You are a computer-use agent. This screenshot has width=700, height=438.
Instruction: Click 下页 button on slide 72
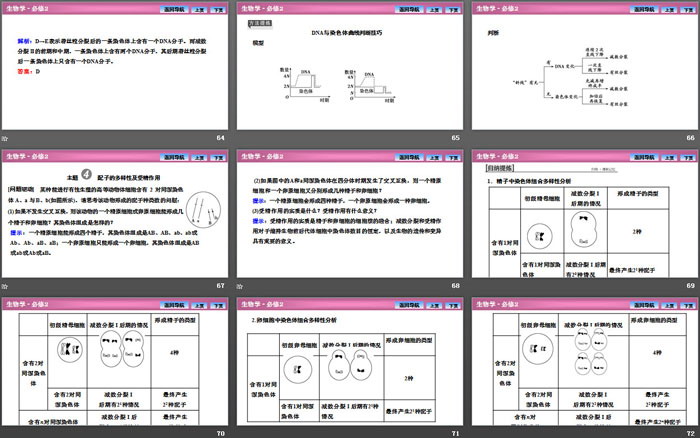click(688, 305)
